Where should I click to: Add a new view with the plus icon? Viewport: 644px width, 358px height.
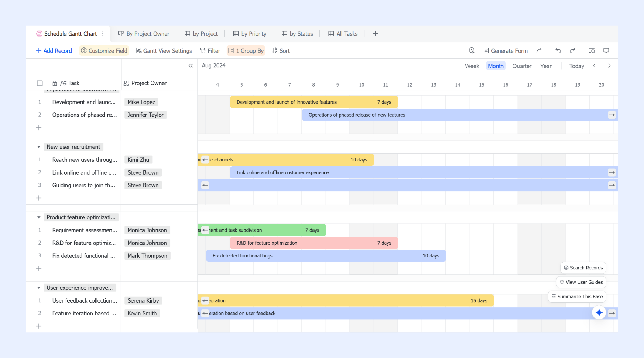pos(375,34)
